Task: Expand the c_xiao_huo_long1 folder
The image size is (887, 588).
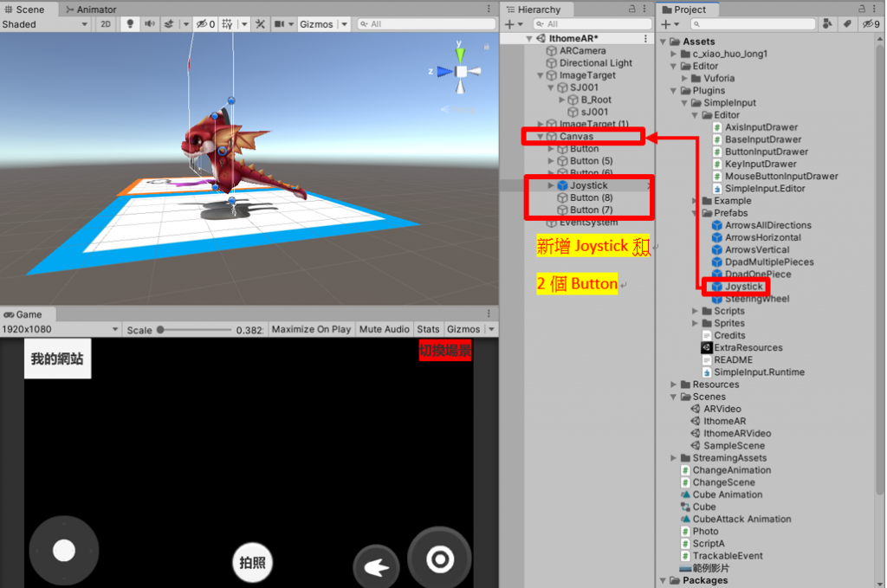Action: click(673, 54)
